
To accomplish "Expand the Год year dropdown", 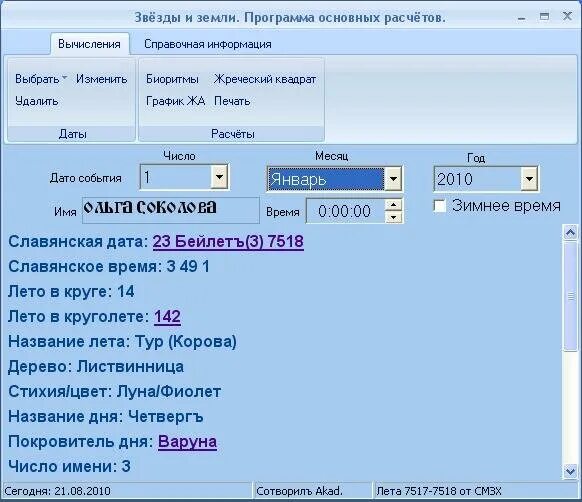I will pyautogui.click(x=529, y=179).
